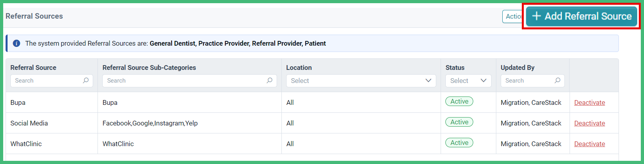The width and height of the screenshot is (644, 164).
Task: Click the Sub-Categories search magnifier icon
Action: tap(269, 81)
